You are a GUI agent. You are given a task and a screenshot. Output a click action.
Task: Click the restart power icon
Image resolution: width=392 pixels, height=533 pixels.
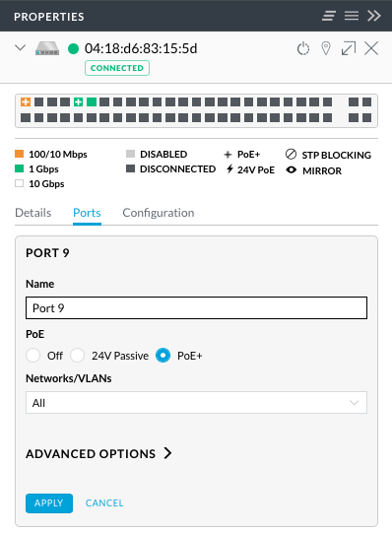coord(303,48)
